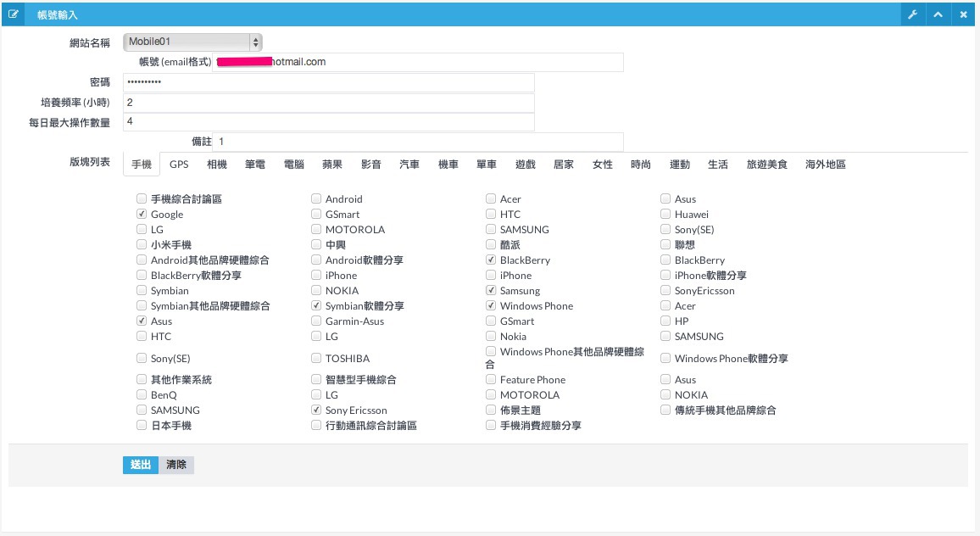This screenshot has width=980, height=536.
Task: Check the 小米手機 checkbox
Action: tap(142, 244)
